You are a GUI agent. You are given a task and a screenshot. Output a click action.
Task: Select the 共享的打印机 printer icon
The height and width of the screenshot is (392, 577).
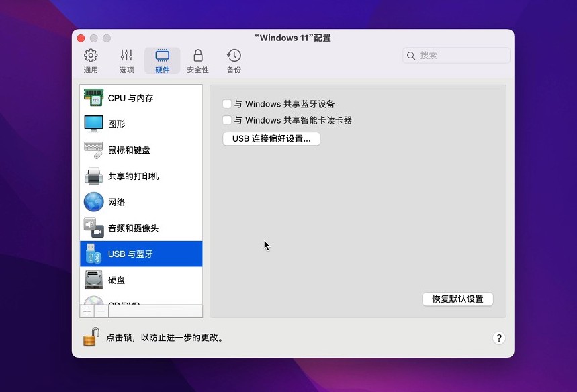pyautogui.click(x=93, y=176)
